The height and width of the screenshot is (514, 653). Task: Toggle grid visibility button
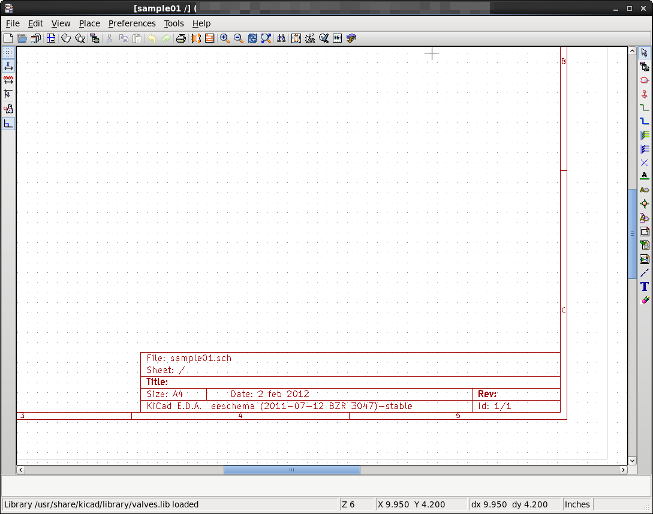pos(8,52)
